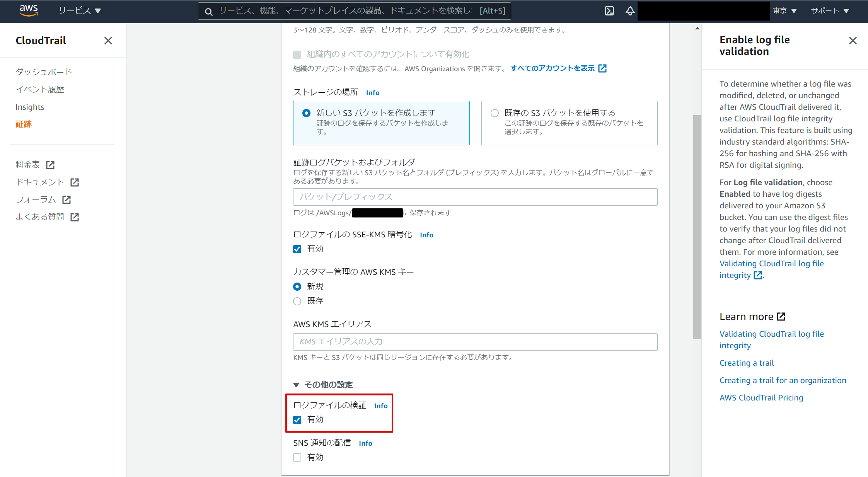Collapse the その他の設定 section
The height and width of the screenshot is (477, 868).
point(296,385)
